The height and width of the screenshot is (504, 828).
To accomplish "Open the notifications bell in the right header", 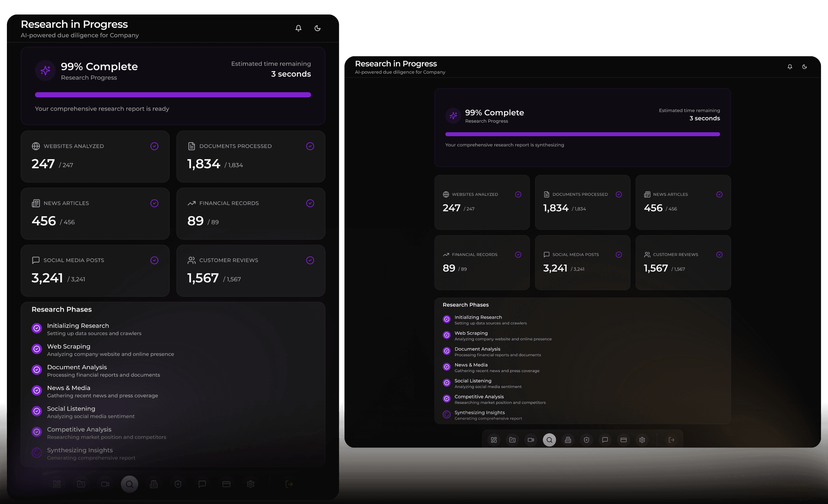I will pos(790,67).
